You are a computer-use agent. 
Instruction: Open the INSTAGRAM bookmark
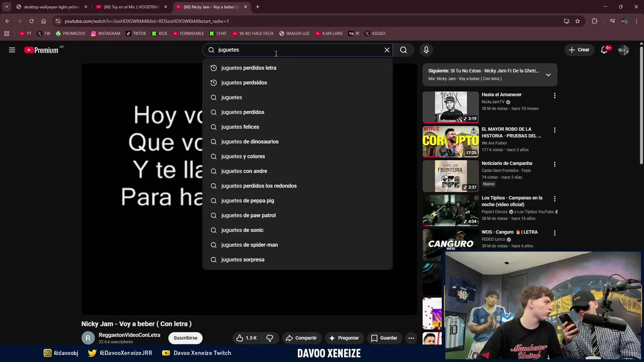[106, 34]
